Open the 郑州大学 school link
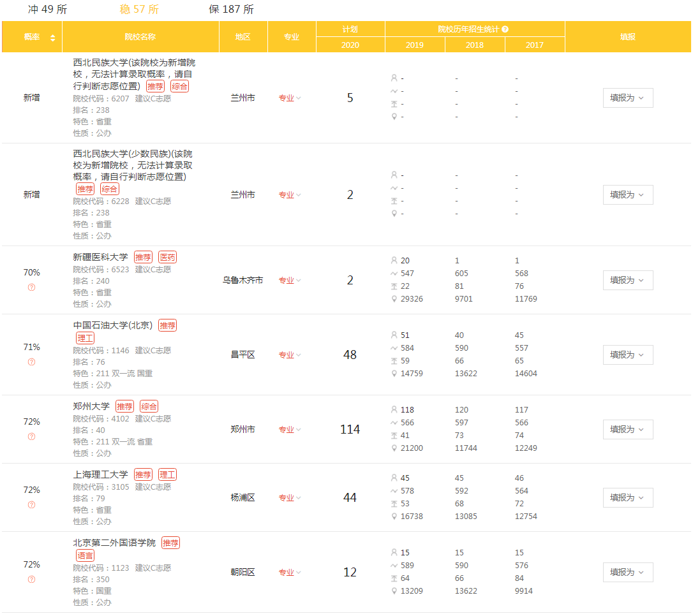 (91, 406)
